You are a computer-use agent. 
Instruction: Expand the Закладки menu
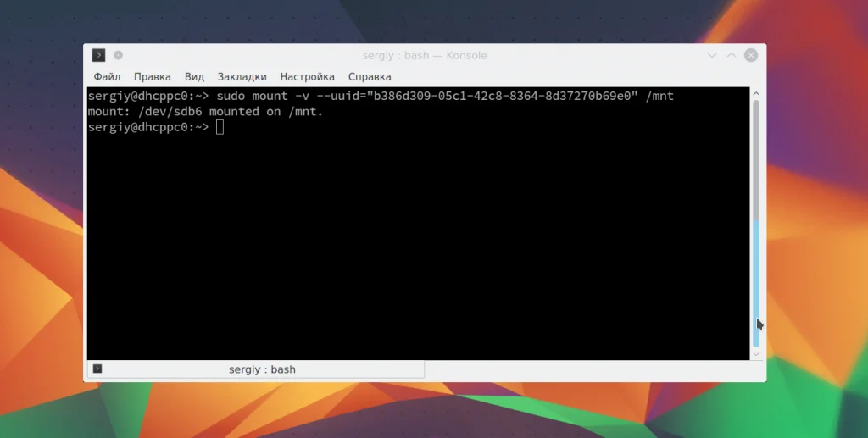point(242,77)
